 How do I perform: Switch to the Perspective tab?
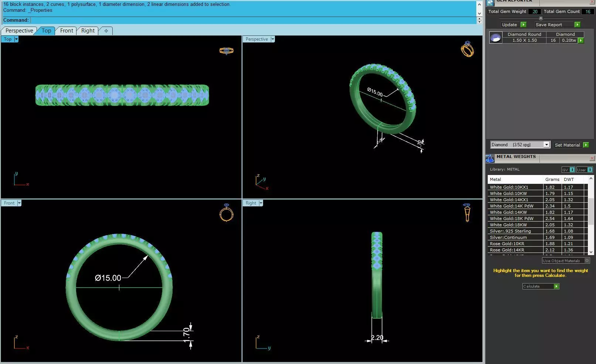click(19, 31)
